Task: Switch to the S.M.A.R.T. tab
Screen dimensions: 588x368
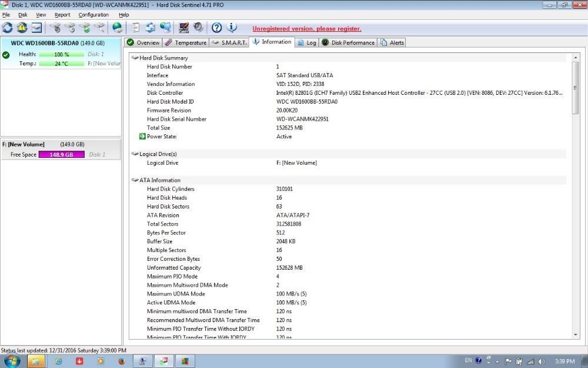Action: coord(229,42)
